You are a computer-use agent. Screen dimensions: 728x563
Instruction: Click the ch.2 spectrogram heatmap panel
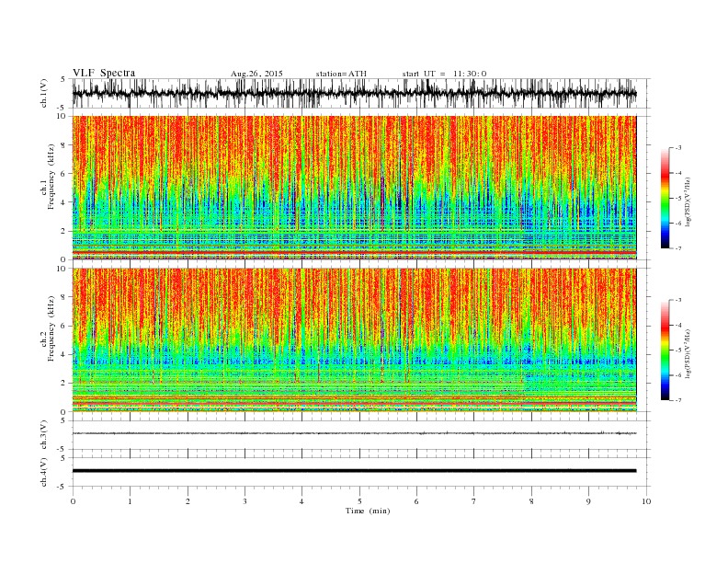point(354,339)
